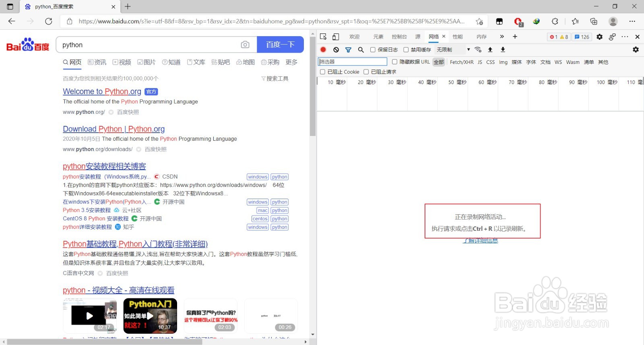Image resolution: width=644 pixels, height=345 pixels.
Task: Open 欢迎 DevTools tab
Action: tap(355, 37)
